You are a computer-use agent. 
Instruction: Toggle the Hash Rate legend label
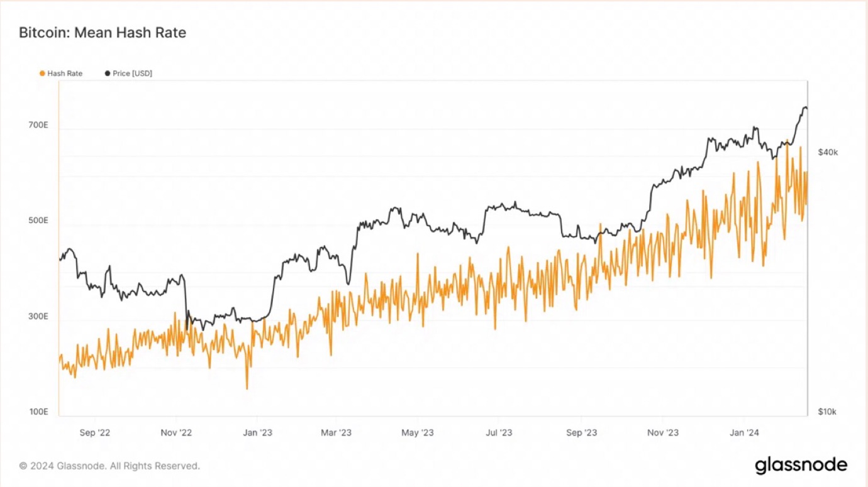click(x=65, y=74)
